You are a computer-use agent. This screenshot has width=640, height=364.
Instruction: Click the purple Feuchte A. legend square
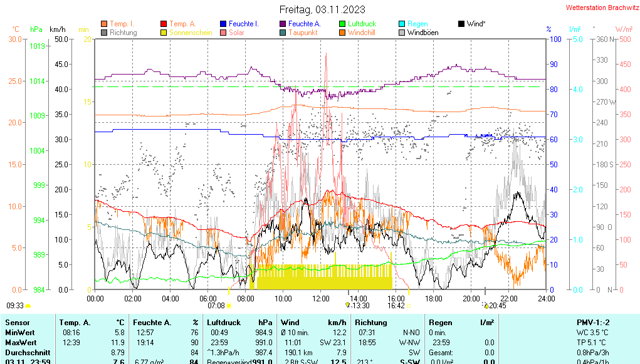[283, 24]
